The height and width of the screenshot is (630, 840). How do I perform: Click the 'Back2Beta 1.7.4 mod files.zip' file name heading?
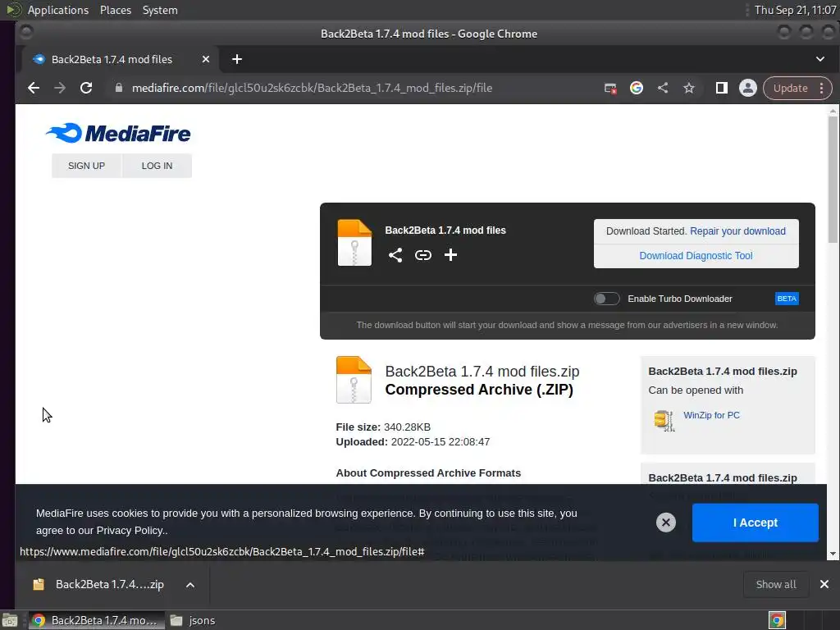coord(482,372)
